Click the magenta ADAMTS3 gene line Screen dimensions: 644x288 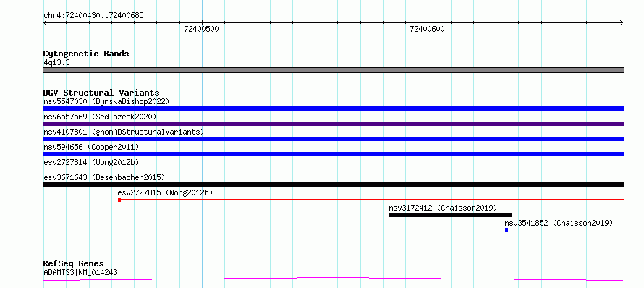(333, 279)
